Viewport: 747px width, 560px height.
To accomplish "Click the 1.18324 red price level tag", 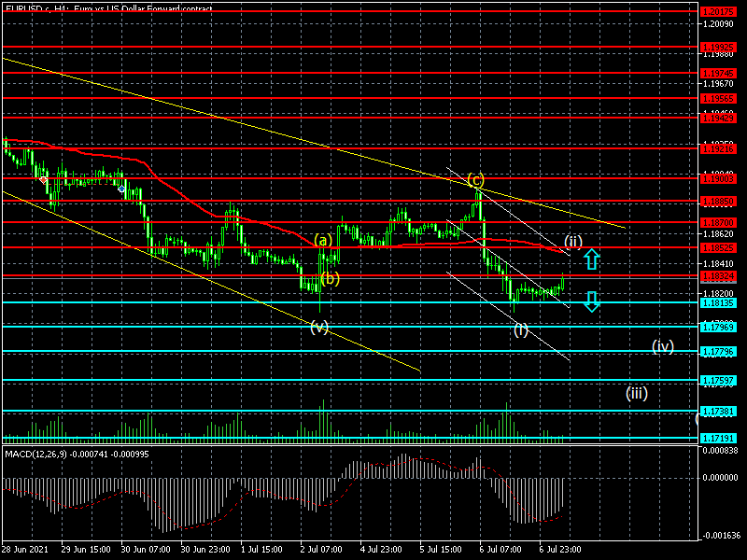I will click(x=717, y=276).
